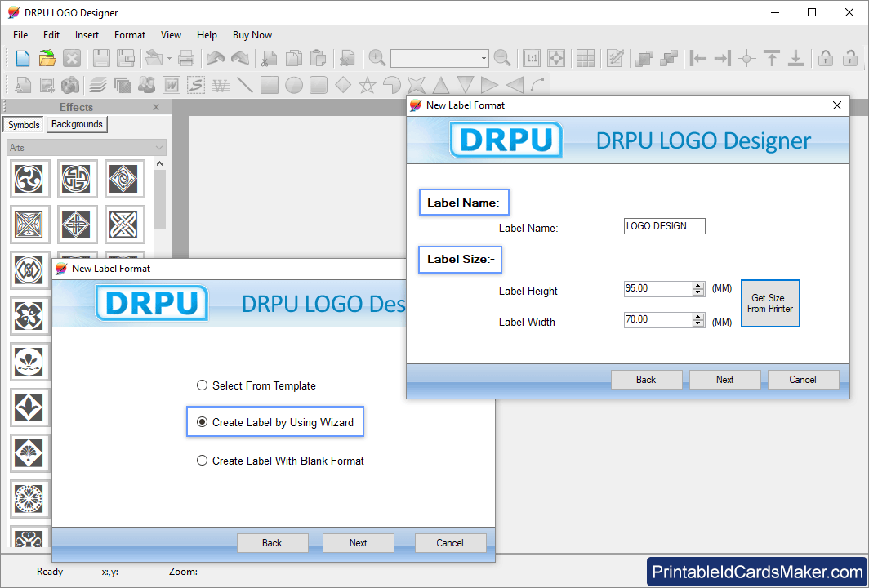869x588 pixels.
Task: Select the Star shape tool
Action: pos(367,85)
